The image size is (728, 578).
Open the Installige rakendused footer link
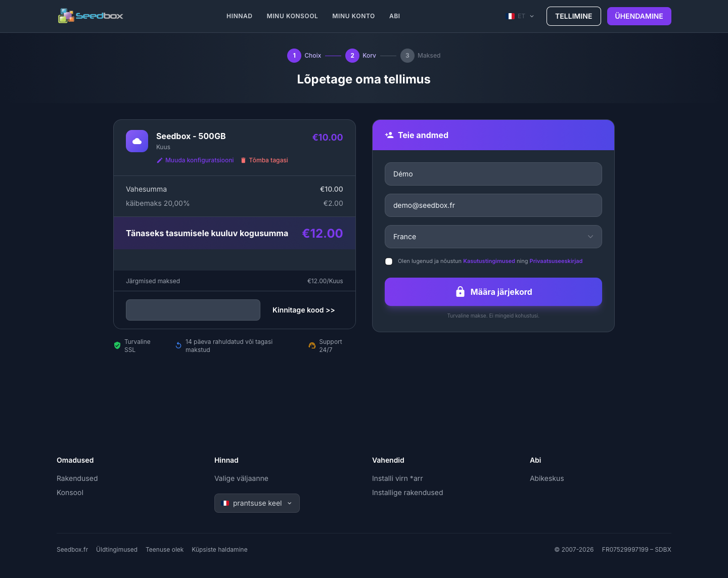pyautogui.click(x=407, y=493)
